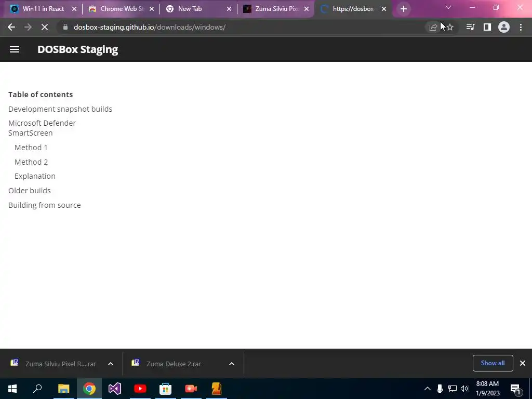532x399 pixels.
Task: Jump to Microsoft Defender SmartScreen section
Action: 42,128
